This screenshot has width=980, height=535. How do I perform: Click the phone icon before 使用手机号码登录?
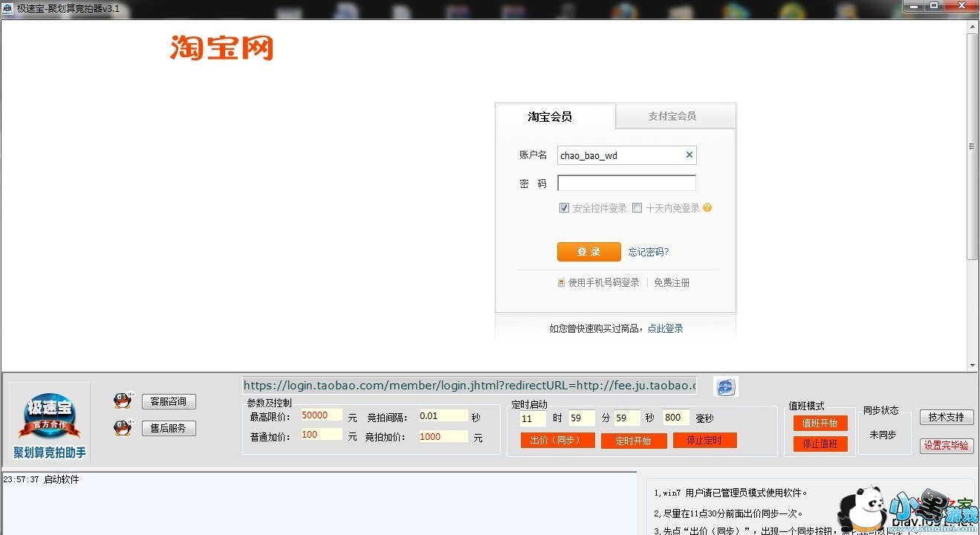(562, 283)
